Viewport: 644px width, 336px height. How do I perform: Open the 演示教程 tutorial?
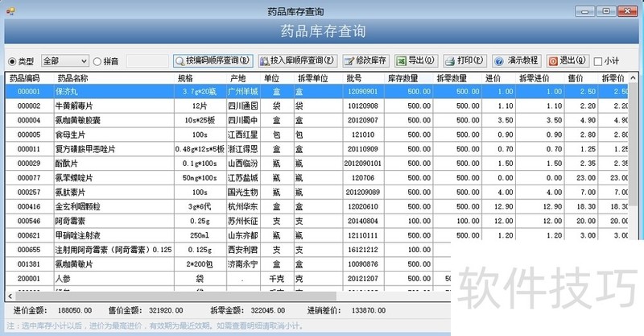coord(517,60)
